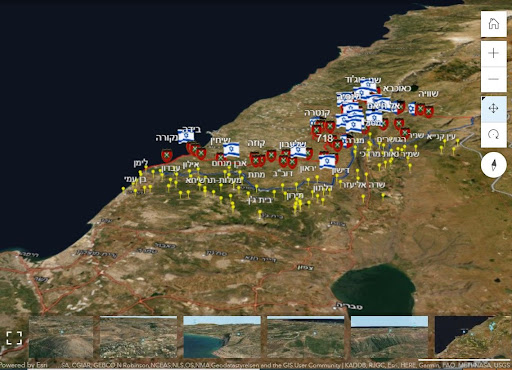Screen dimensions: 512x370
Task: Click the Home default view button
Action: pos(494,24)
